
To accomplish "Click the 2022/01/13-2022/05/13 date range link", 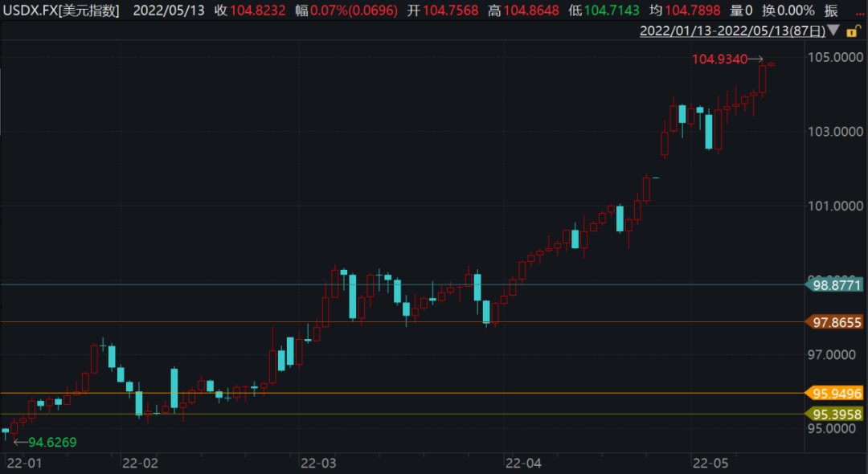I will 732,31.
